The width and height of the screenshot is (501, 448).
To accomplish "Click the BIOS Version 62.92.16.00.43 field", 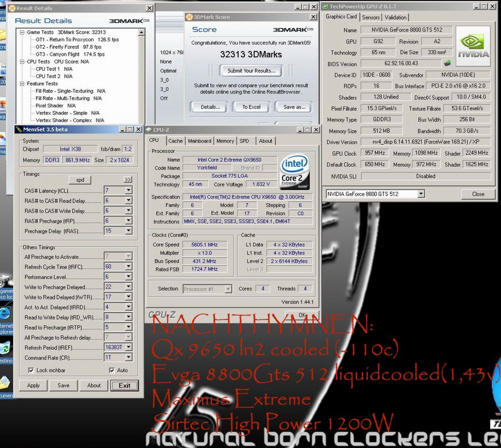I will click(x=401, y=63).
